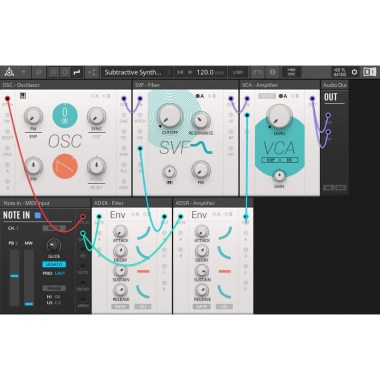Image resolution: width=380 pixels, height=380 pixels.
Task: Toggle the MUTE button on the VCA
Action: pos(267,96)
